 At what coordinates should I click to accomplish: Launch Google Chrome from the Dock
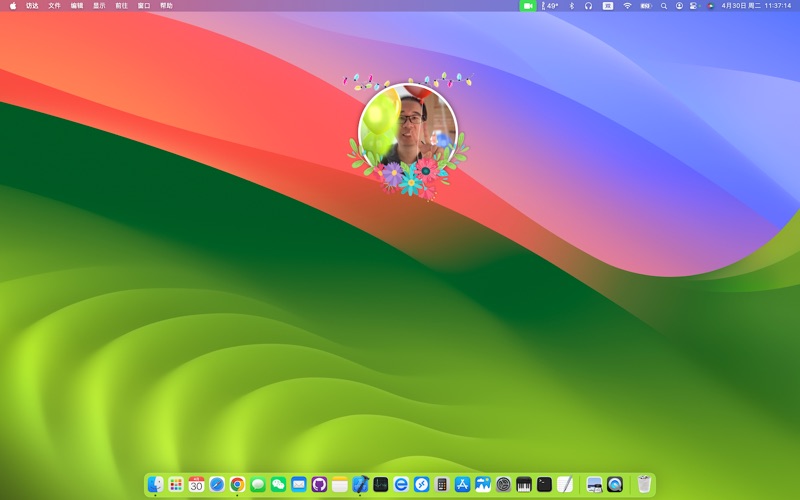point(237,485)
